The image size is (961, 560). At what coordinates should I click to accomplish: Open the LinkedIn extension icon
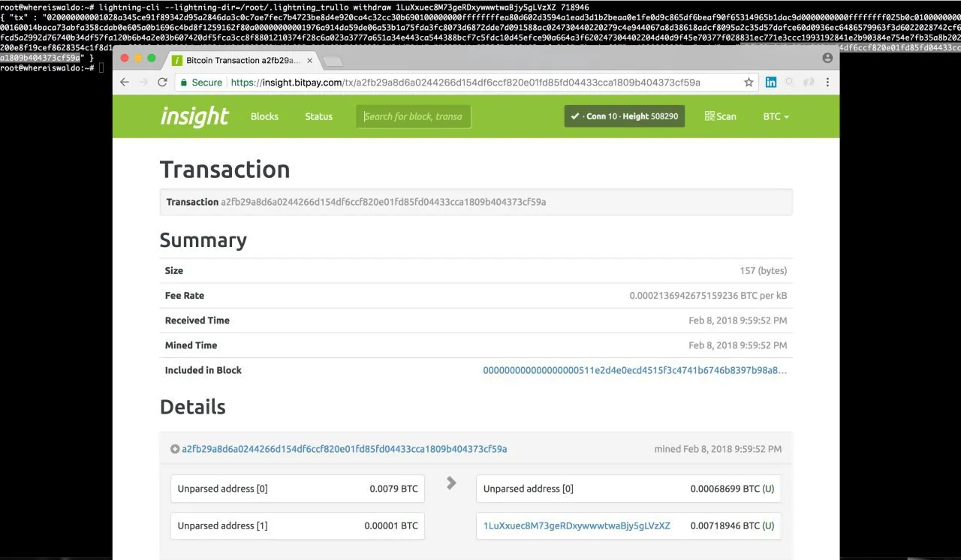[770, 83]
